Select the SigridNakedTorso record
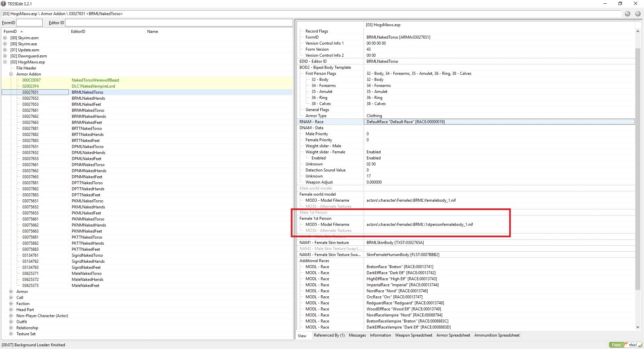 (147, 255)
